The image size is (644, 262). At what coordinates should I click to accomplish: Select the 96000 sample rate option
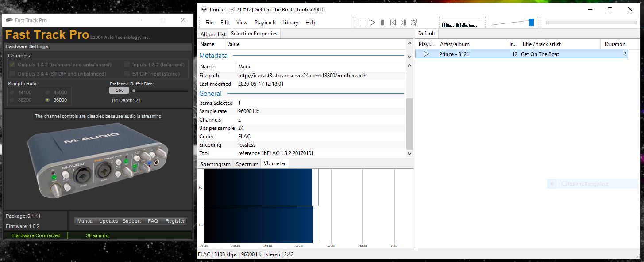[x=48, y=100]
